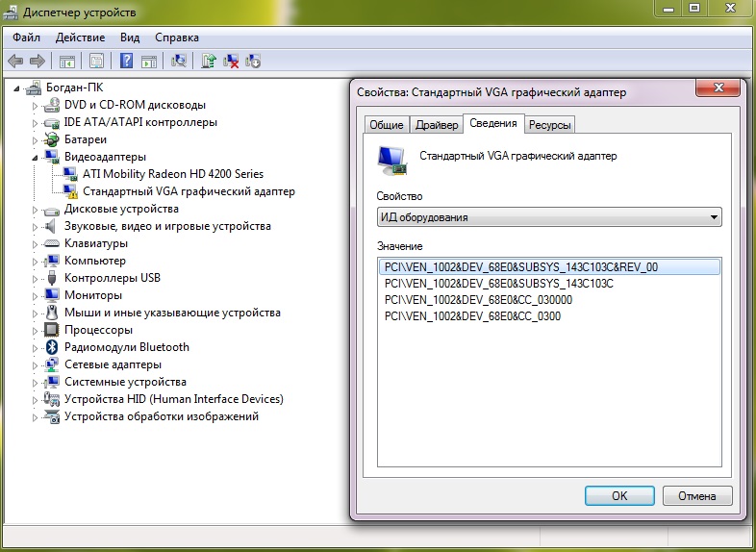The height and width of the screenshot is (552, 756).
Task: Click the Звуковые устройства speaker icon
Action: (x=50, y=226)
